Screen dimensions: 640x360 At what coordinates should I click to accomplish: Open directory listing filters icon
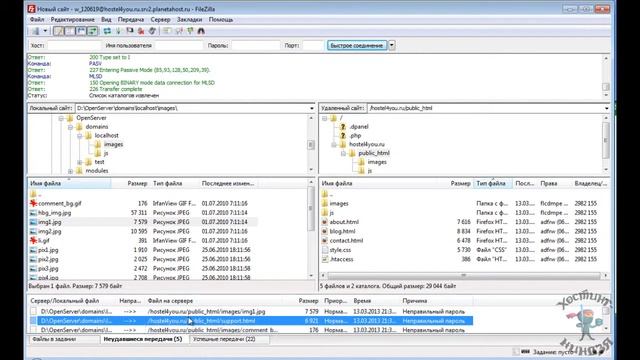click(167, 31)
